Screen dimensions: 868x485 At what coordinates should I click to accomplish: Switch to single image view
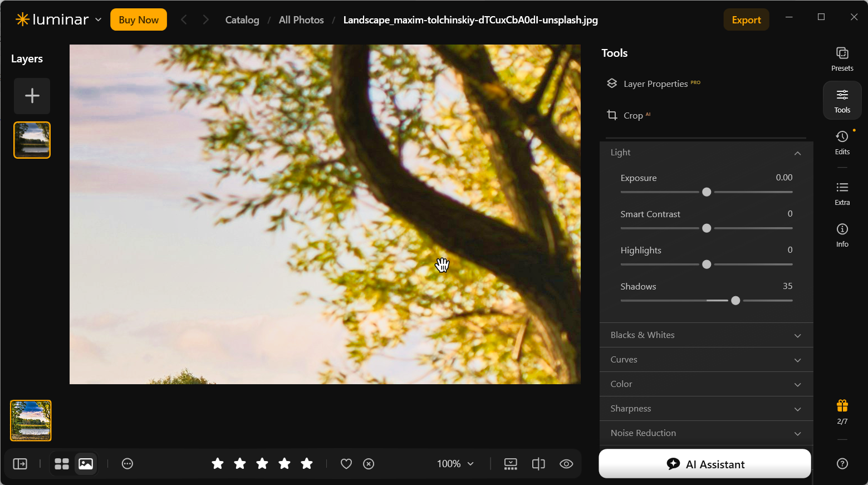tap(86, 464)
